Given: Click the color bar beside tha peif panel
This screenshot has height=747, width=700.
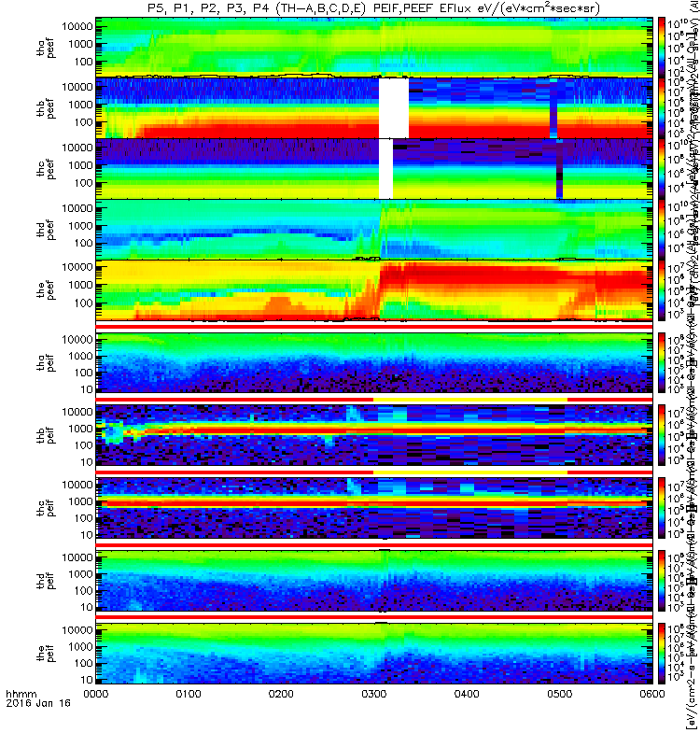Looking at the screenshot, I should point(662,362).
